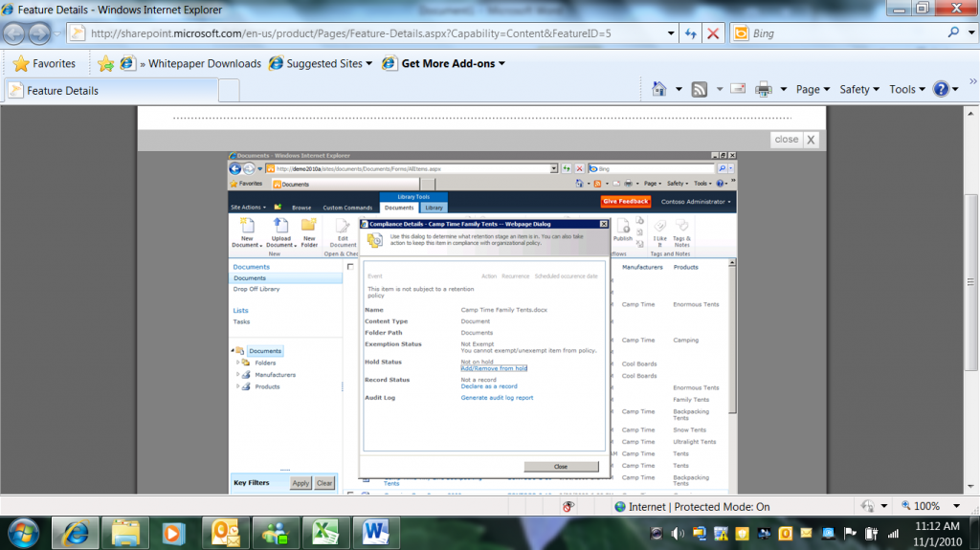Viewport: 980px width, 550px height.
Task: Click the pop-up blocker icon in status bar
Action: coord(568,507)
